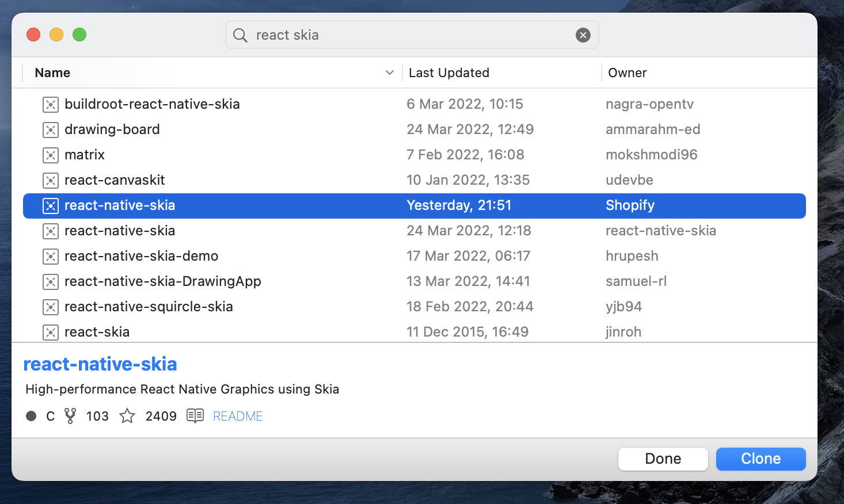This screenshot has height=504, width=844.
Task: Click the repo icon beside react-native-skia-DrawingApp
Action: click(51, 282)
